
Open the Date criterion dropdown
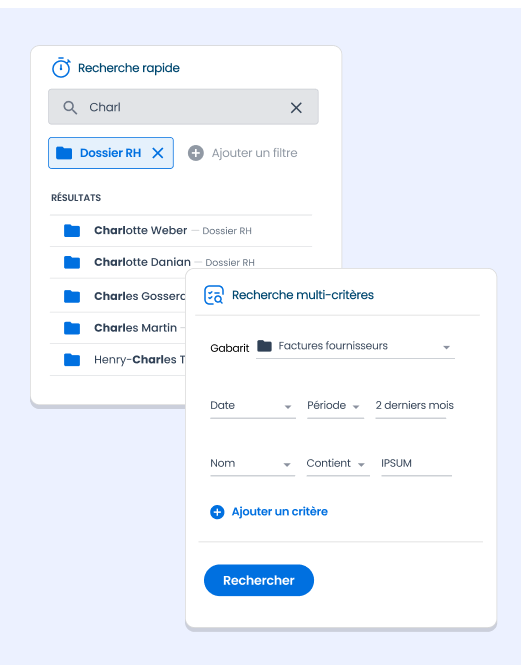pyautogui.click(x=252, y=406)
